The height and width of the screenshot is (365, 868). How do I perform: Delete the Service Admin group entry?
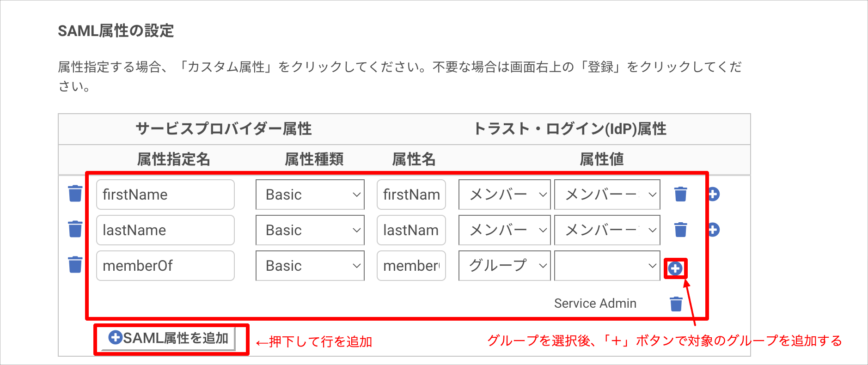[x=676, y=304]
